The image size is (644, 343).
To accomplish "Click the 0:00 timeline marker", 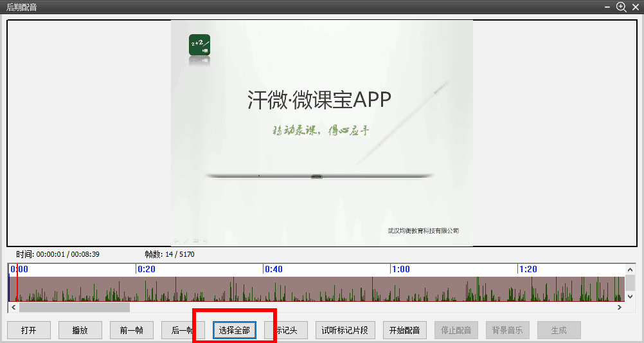I will click(19, 270).
